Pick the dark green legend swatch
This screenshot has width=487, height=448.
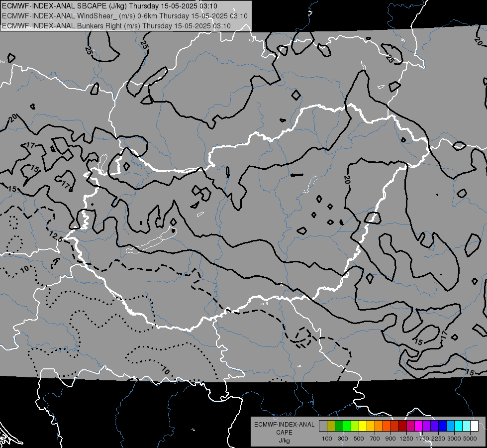[339, 426]
